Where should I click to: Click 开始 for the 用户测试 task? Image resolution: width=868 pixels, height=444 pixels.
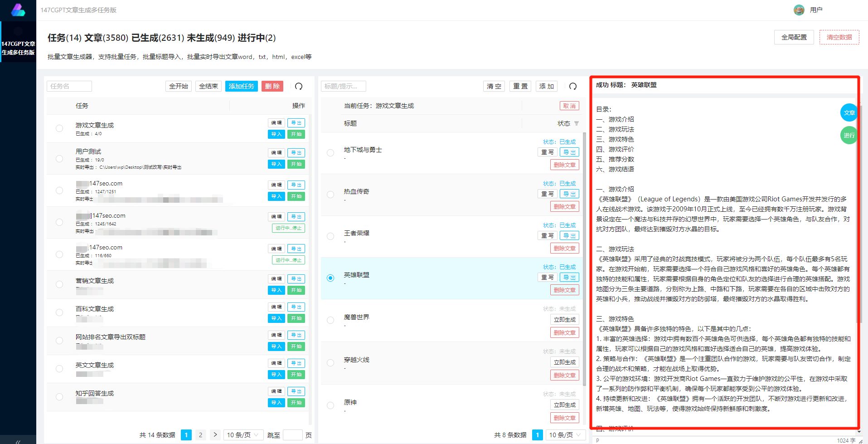[296, 164]
